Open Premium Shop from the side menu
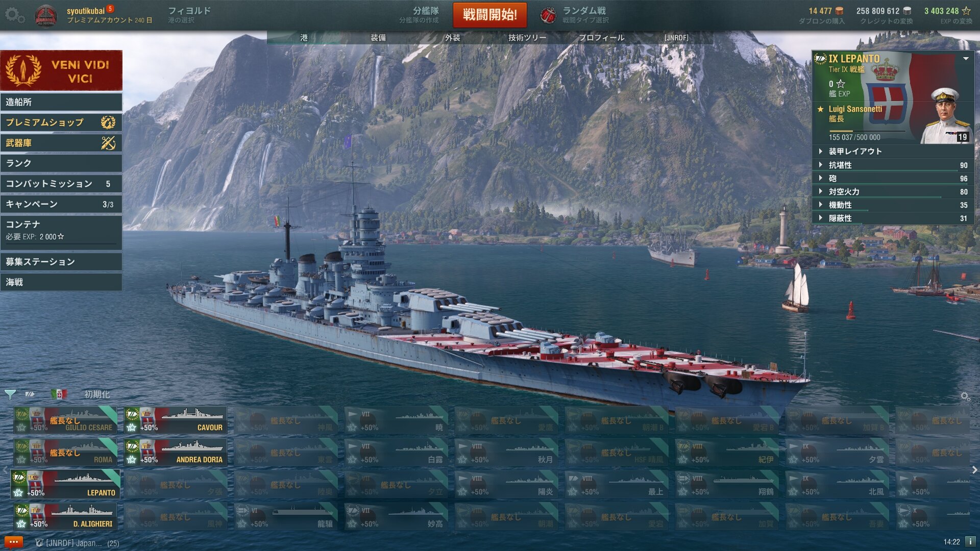Viewport: 980px width, 551px height. coord(61,122)
